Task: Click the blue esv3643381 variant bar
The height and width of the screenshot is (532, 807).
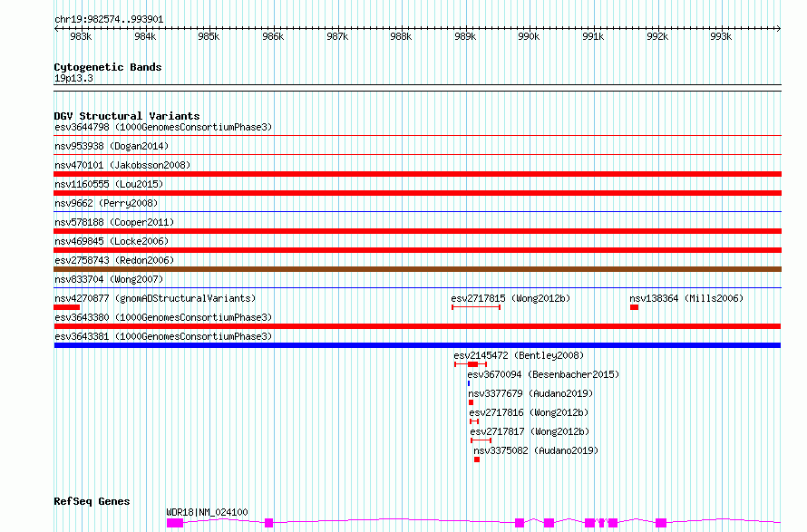Action: [417, 345]
